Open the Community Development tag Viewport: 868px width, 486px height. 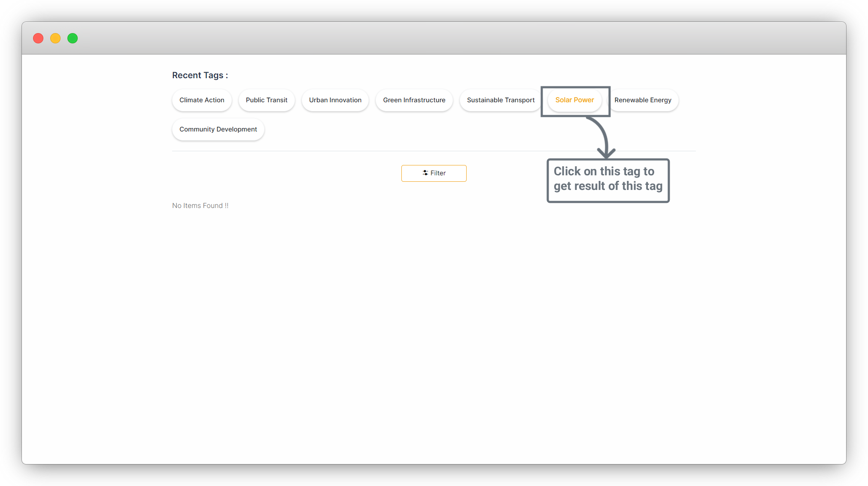[x=218, y=129]
